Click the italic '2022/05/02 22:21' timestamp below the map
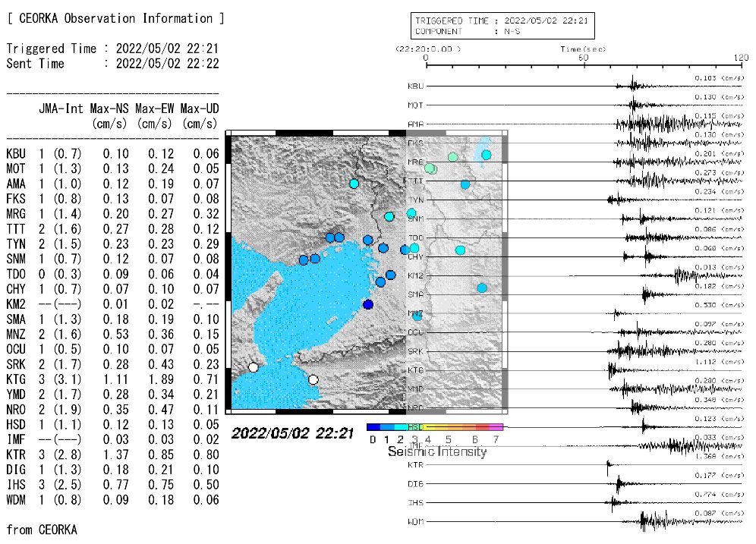This screenshot has height=544, width=756. coord(293,433)
